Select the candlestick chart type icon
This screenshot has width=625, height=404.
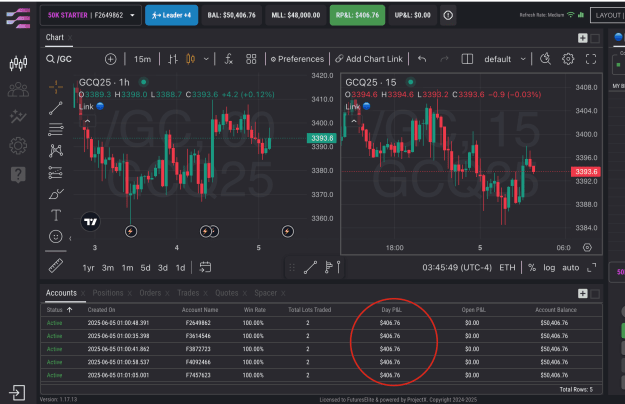click(191, 59)
